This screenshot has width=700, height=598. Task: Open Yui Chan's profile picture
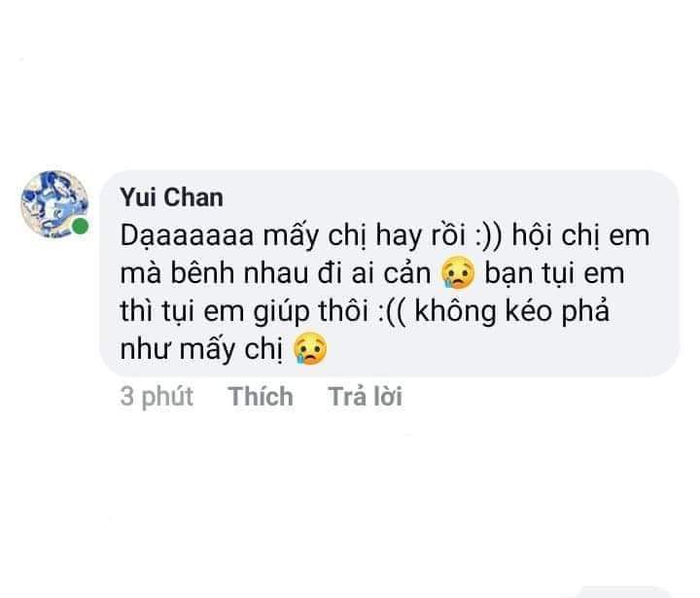[54, 204]
